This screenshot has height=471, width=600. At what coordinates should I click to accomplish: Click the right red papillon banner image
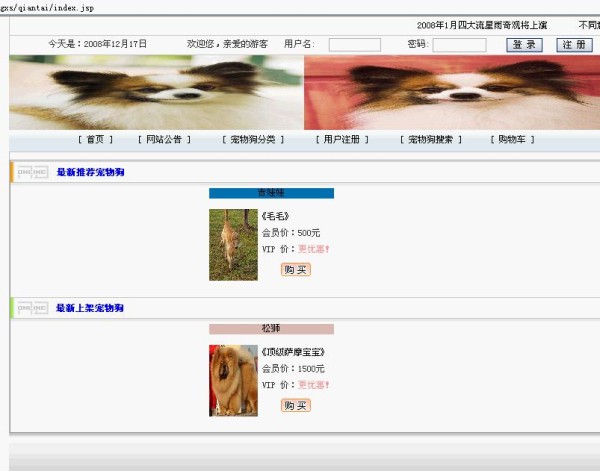(452, 92)
